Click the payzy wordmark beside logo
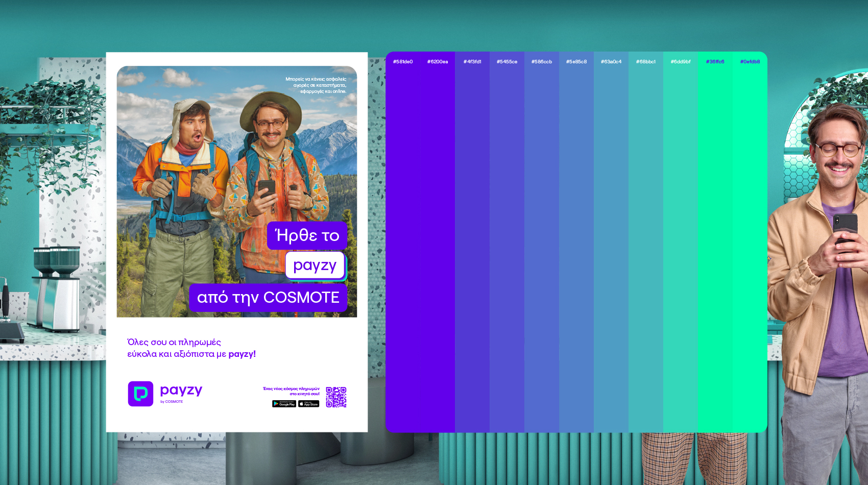This screenshot has width=868, height=485. [x=181, y=391]
